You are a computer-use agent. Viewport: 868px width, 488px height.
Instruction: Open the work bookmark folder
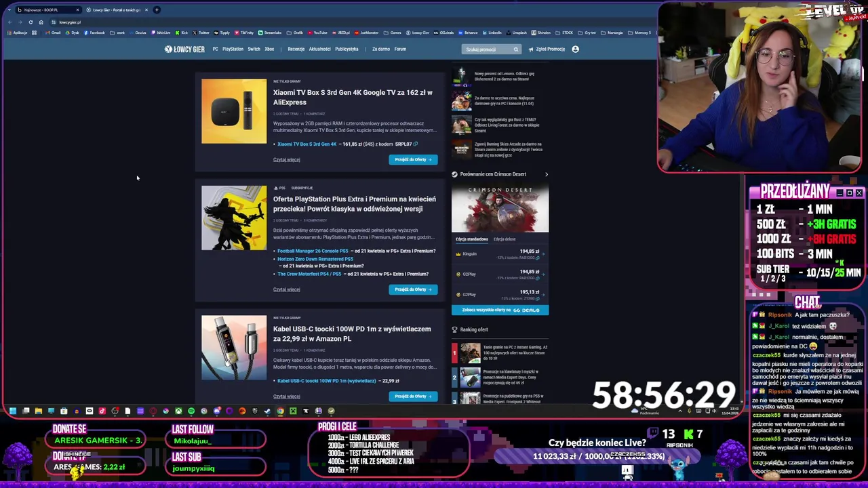(118, 33)
